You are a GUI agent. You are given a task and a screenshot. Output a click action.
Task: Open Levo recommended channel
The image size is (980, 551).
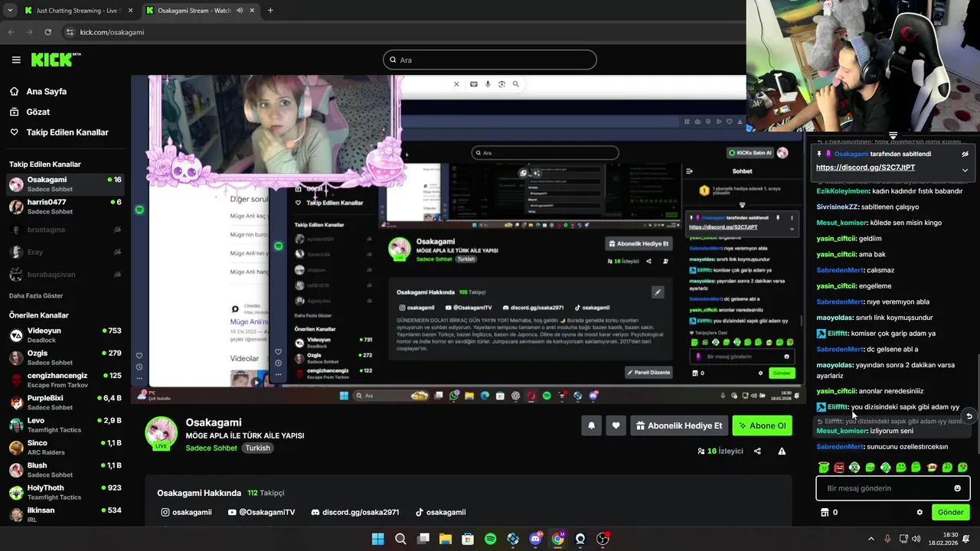point(65,425)
